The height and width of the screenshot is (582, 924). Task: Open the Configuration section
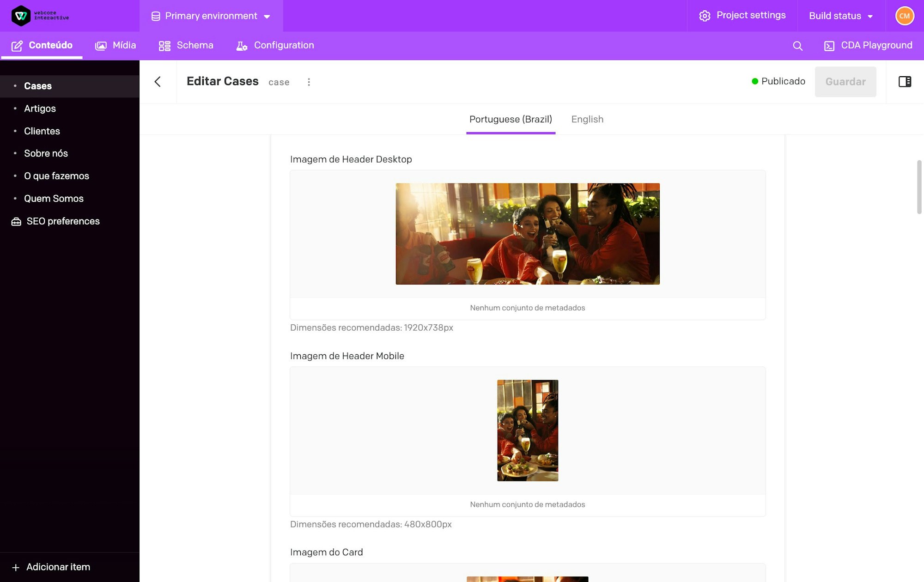coord(275,45)
